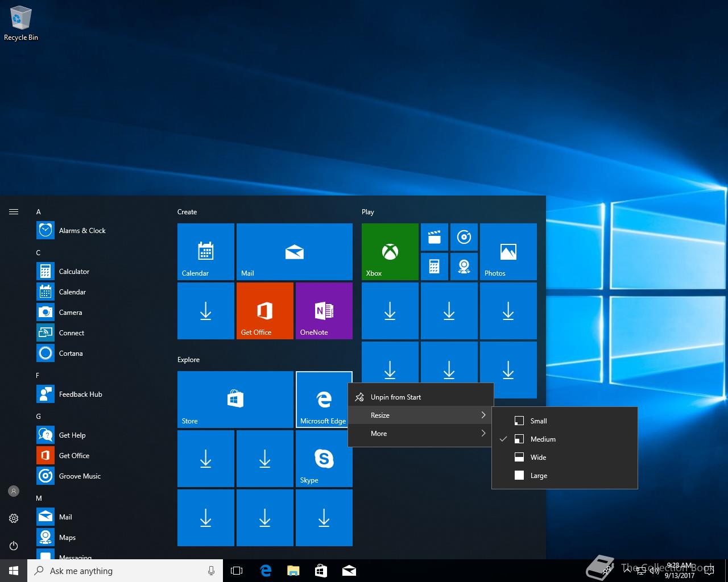
Task: Open the Get Office tile
Action: point(265,311)
